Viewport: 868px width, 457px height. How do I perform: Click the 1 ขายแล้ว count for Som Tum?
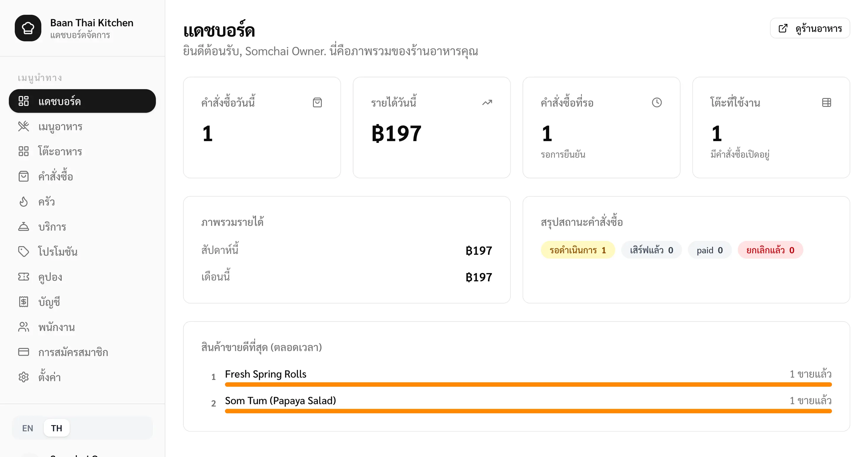point(811,401)
